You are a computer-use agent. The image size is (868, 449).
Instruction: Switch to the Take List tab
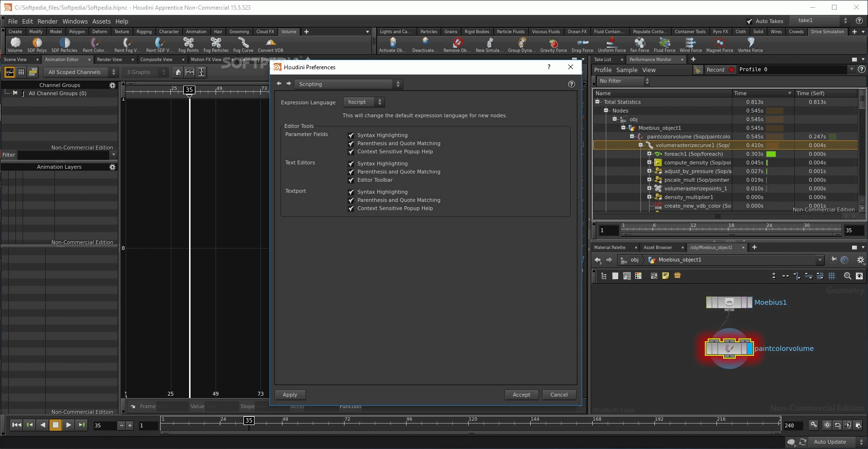pos(602,60)
